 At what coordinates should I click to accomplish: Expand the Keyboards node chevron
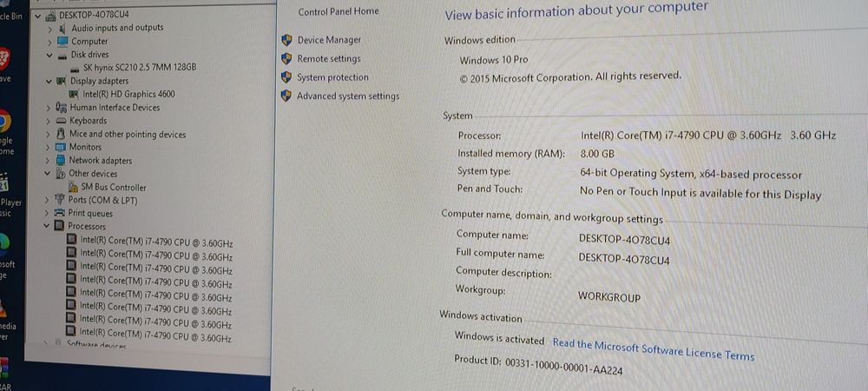click(48, 122)
